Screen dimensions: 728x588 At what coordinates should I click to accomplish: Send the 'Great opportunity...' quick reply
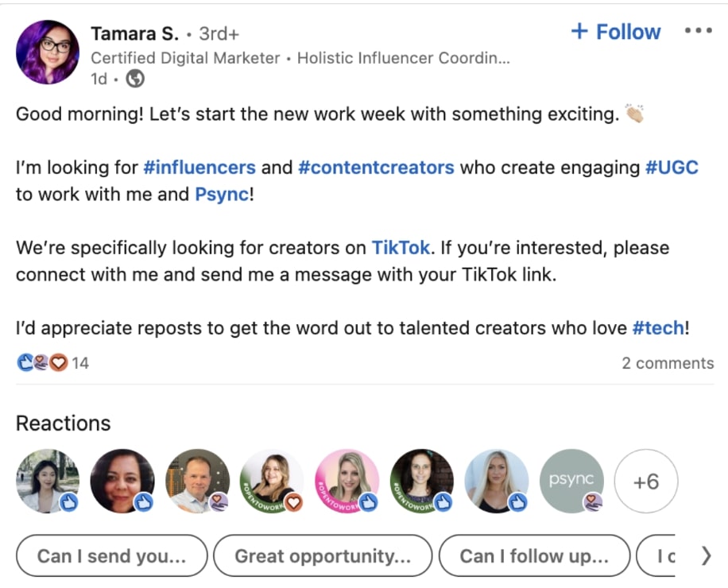click(323, 556)
